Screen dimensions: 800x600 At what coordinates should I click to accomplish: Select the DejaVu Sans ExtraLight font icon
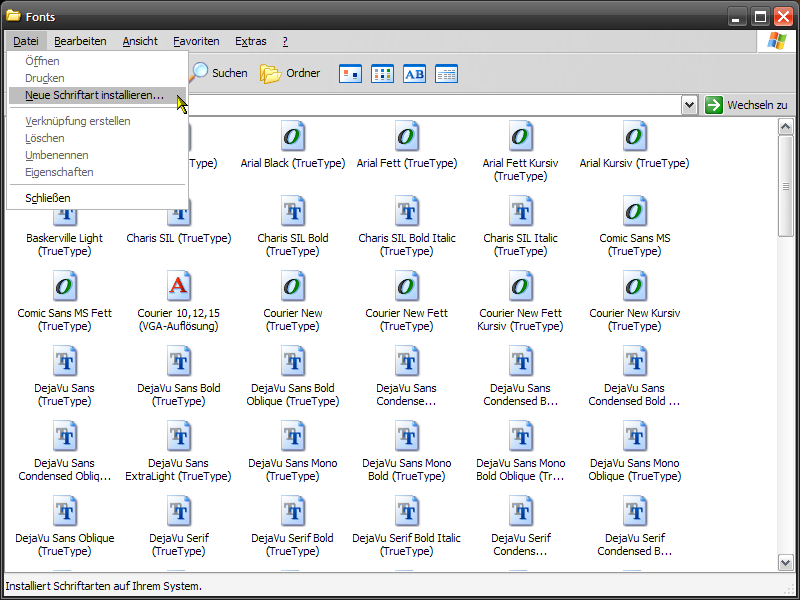coord(179,436)
